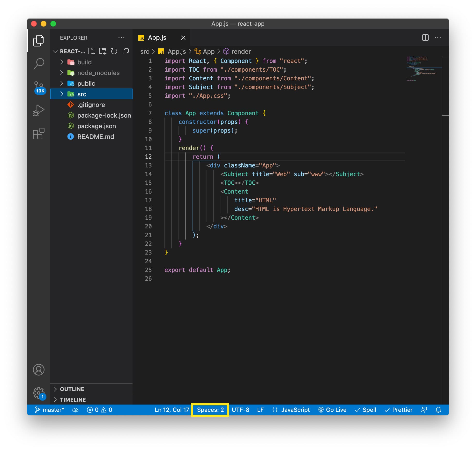This screenshot has height=451, width=476.
Task: Open the Extensions view
Action: tap(39, 134)
